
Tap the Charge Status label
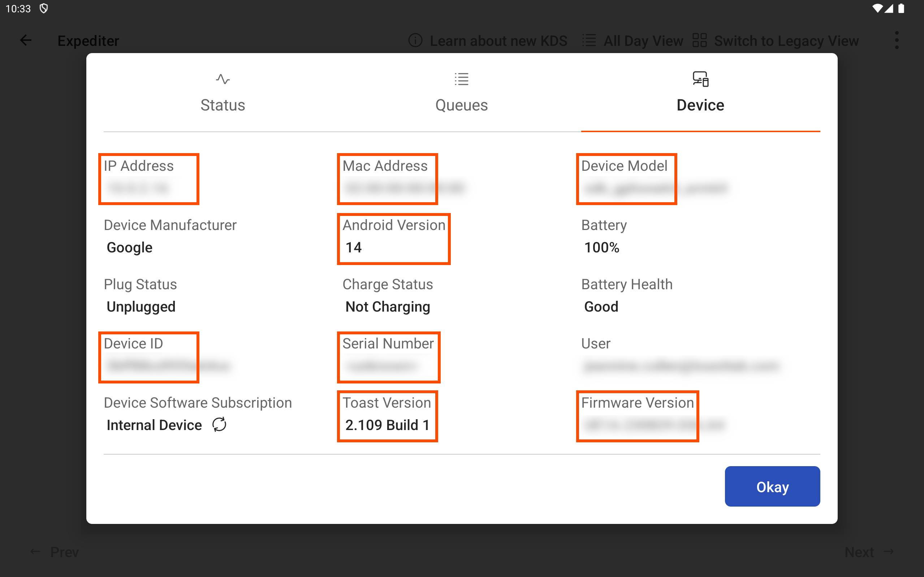387,284
